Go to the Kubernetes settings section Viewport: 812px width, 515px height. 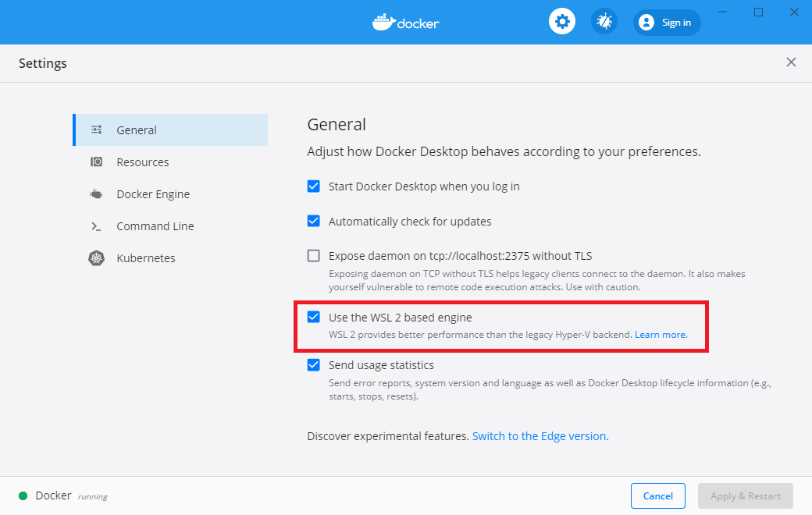tap(170, 257)
